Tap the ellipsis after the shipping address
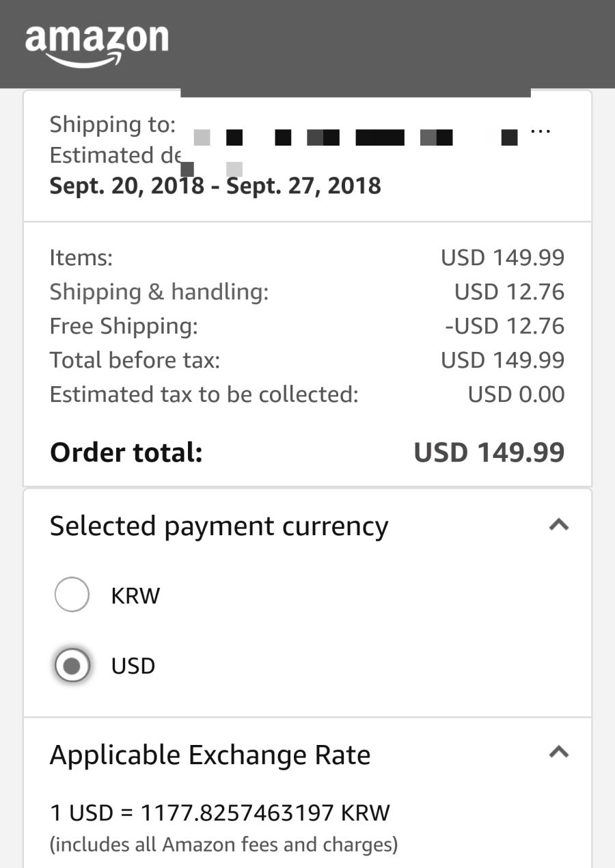 (x=540, y=131)
